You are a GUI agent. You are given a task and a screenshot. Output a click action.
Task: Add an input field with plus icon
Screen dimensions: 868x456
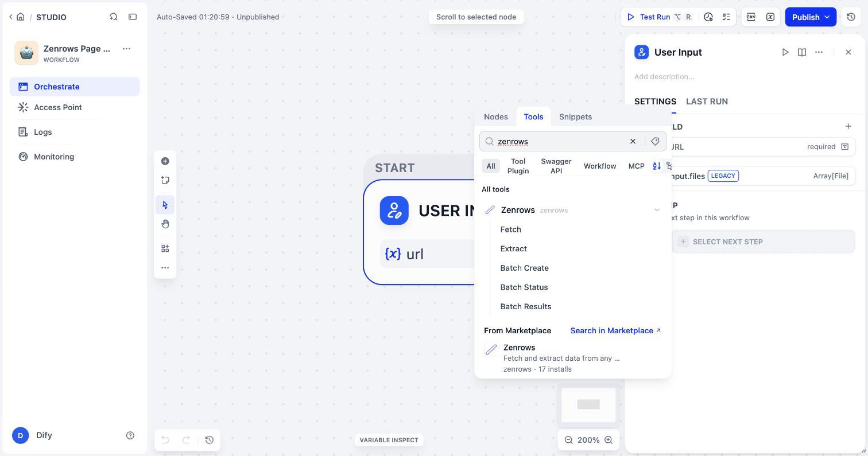tap(848, 126)
